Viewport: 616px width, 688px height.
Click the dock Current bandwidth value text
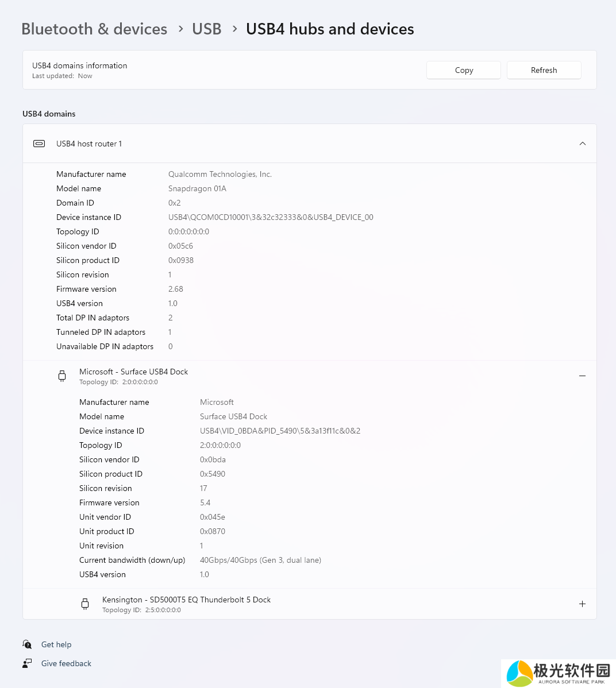260,561
